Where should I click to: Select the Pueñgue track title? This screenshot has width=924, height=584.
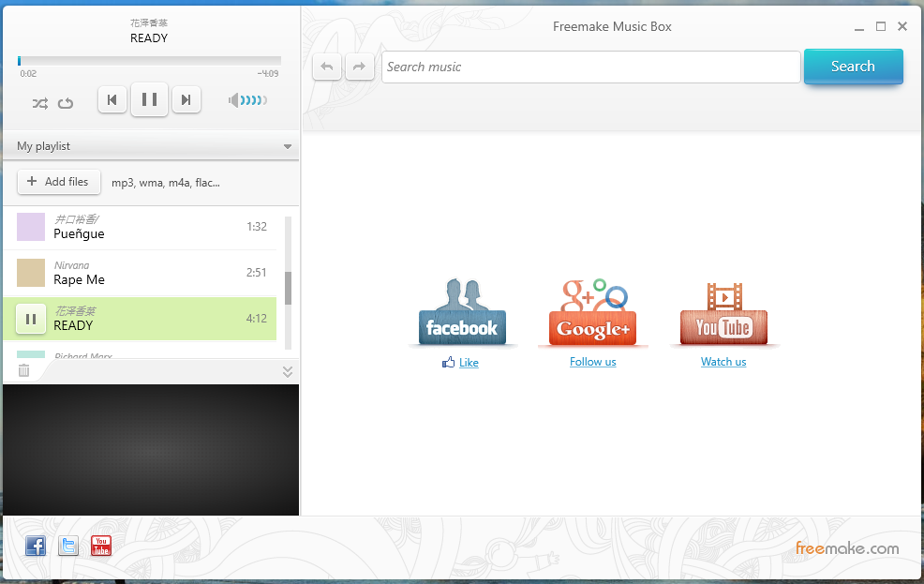(x=79, y=234)
